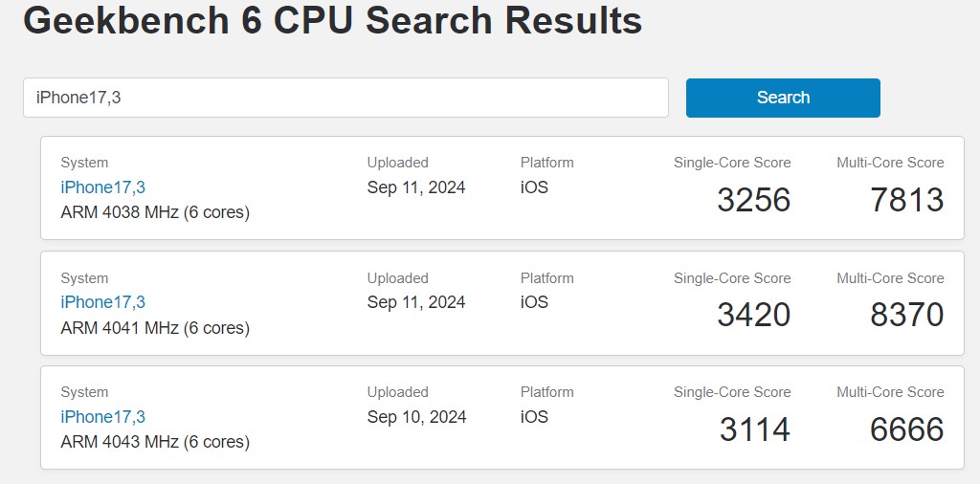Click the single-core score 3256
This screenshot has width=980, height=484.
[x=754, y=200]
